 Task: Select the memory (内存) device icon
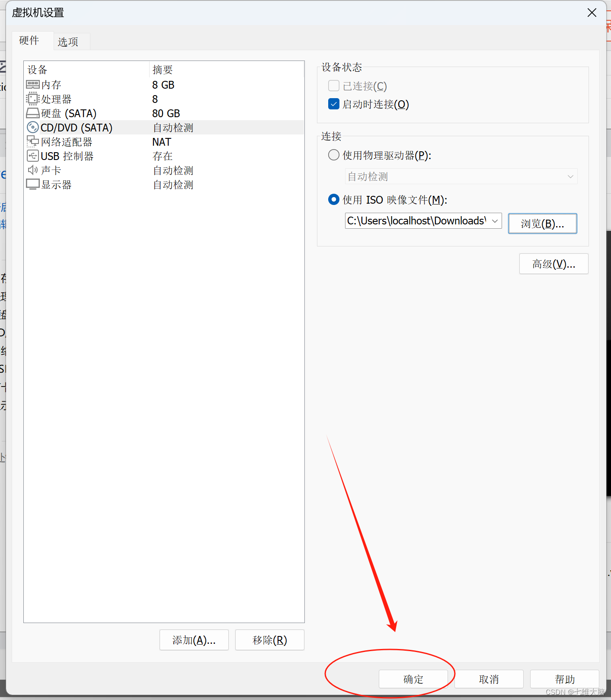[33, 85]
